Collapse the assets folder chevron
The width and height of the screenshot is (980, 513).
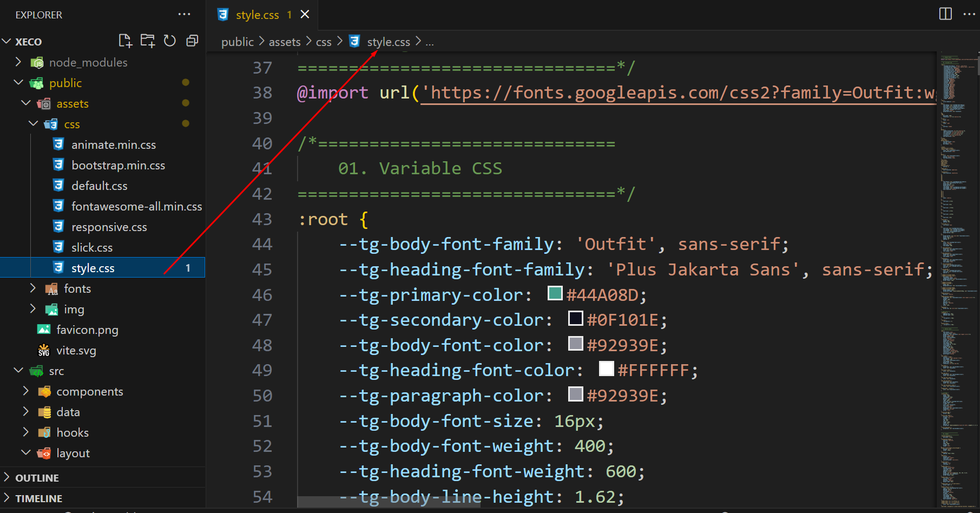tap(25, 103)
